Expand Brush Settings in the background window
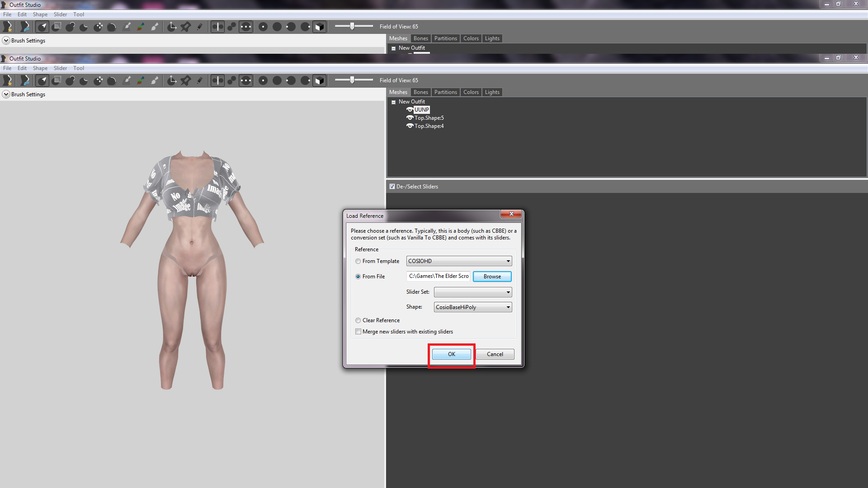Screen dimensions: 868x488 click(6, 41)
